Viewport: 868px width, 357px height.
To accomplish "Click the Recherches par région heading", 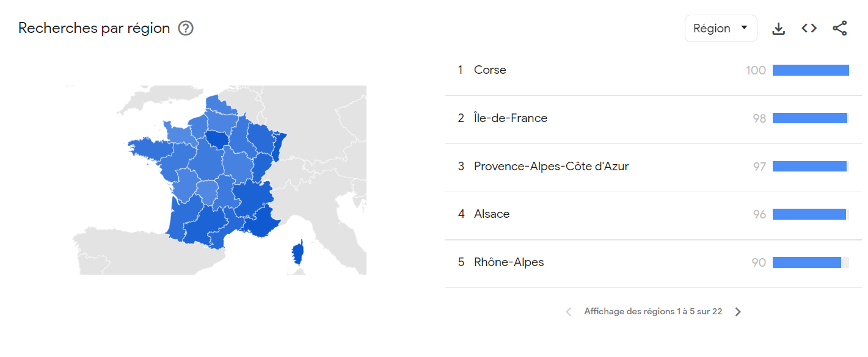I will tap(93, 28).
